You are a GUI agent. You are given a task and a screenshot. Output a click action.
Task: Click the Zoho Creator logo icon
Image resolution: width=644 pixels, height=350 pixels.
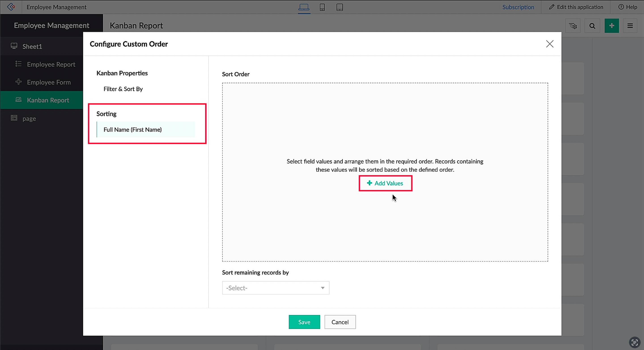[11, 7]
